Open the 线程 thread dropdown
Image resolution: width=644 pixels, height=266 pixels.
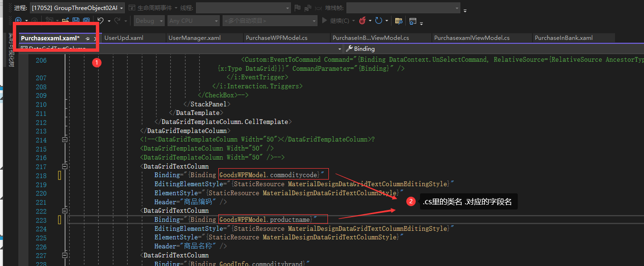click(243, 8)
